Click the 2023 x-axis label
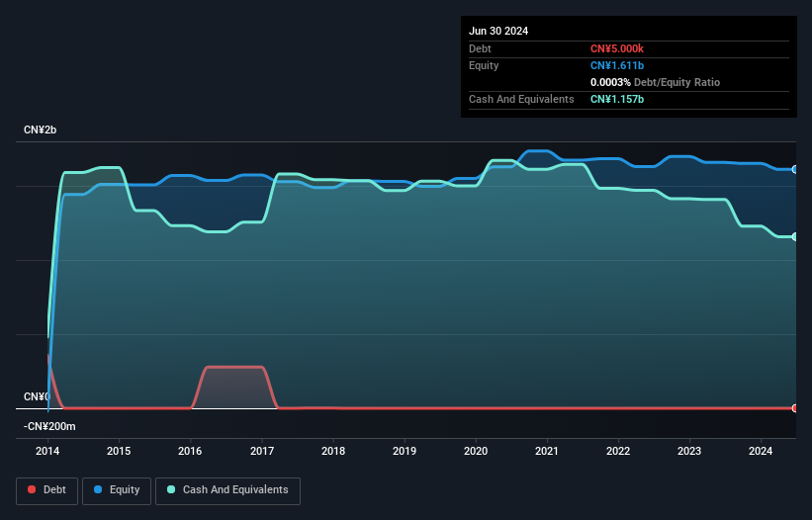 pos(689,451)
